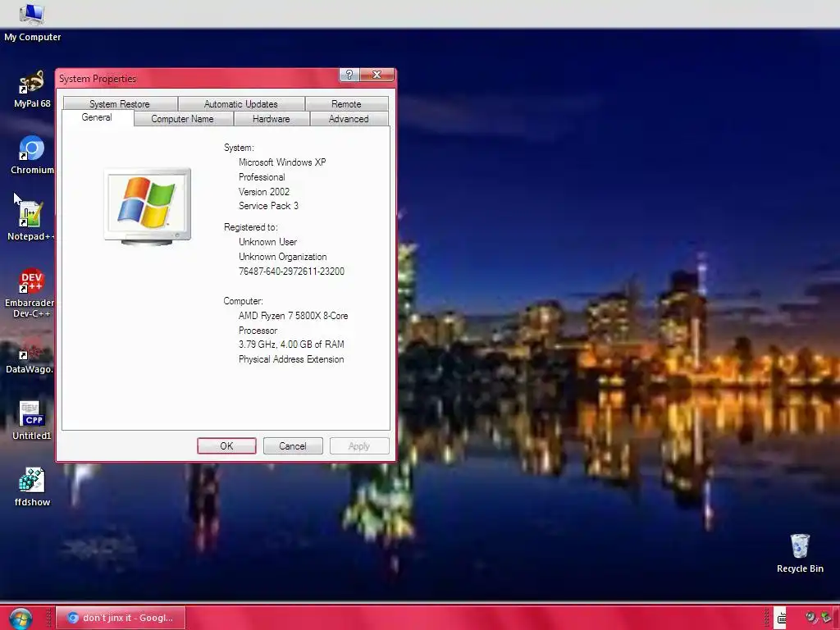Select the Notepad++ desktop shortcut

pos(30,221)
